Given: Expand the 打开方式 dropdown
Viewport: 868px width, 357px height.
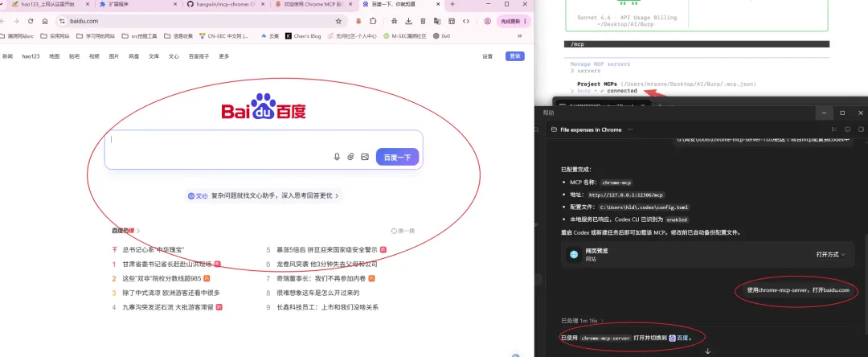Looking at the screenshot, I should click(831, 255).
